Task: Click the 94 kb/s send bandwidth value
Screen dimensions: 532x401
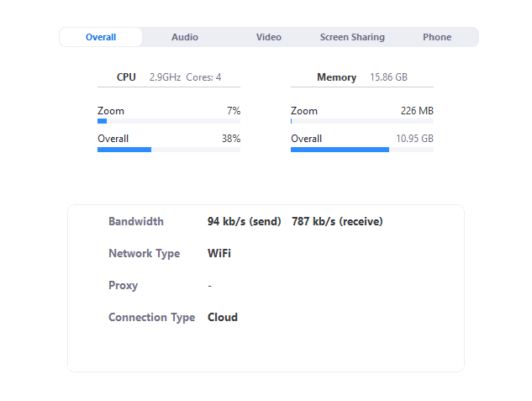Action: (x=245, y=222)
